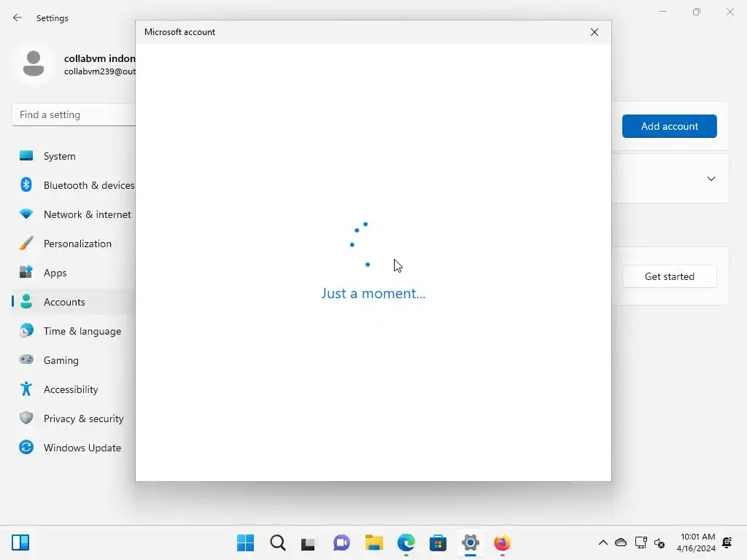
Task: Open Task View from taskbar
Action: tap(309, 542)
